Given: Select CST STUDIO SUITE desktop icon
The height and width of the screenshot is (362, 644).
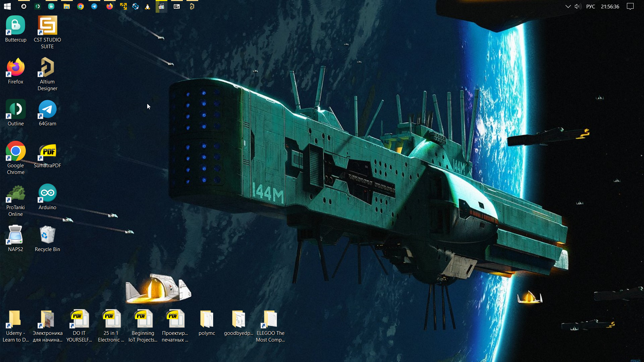Looking at the screenshot, I should [x=47, y=33].
